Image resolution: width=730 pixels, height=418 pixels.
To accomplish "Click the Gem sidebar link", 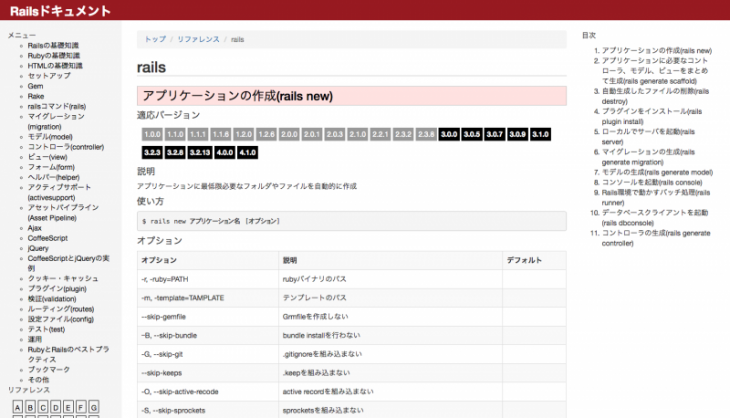I will click(x=35, y=86).
